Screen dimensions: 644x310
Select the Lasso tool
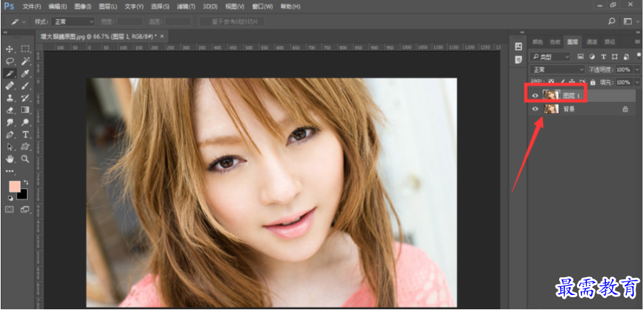[10, 61]
